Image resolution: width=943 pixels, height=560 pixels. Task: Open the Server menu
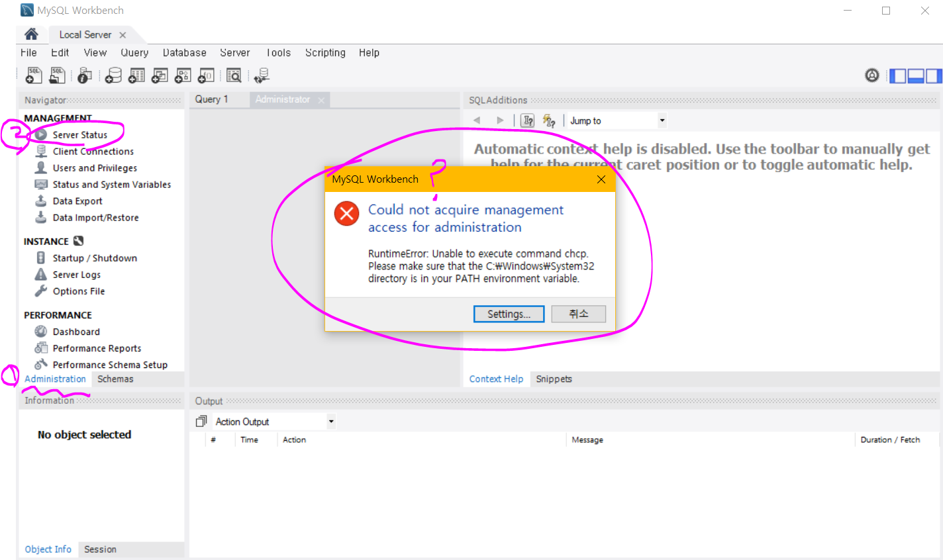pos(235,52)
